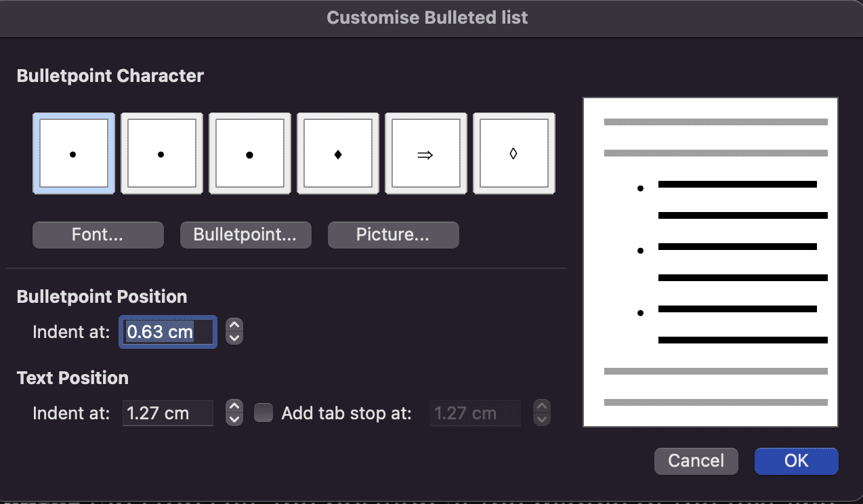The height and width of the screenshot is (504, 863).
Task: Select the large dot bullet character
Action: click(249, 153)
